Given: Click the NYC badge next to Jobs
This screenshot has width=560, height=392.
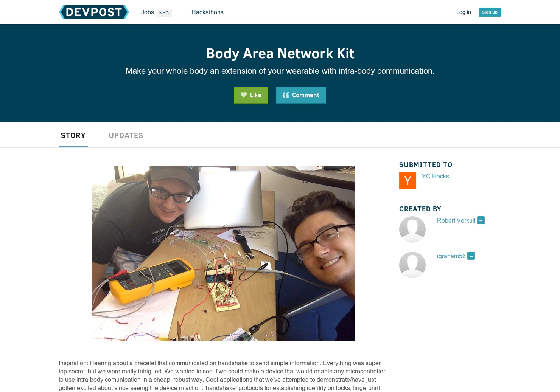Looking at the screenshot, I should [x=164, y=13].
